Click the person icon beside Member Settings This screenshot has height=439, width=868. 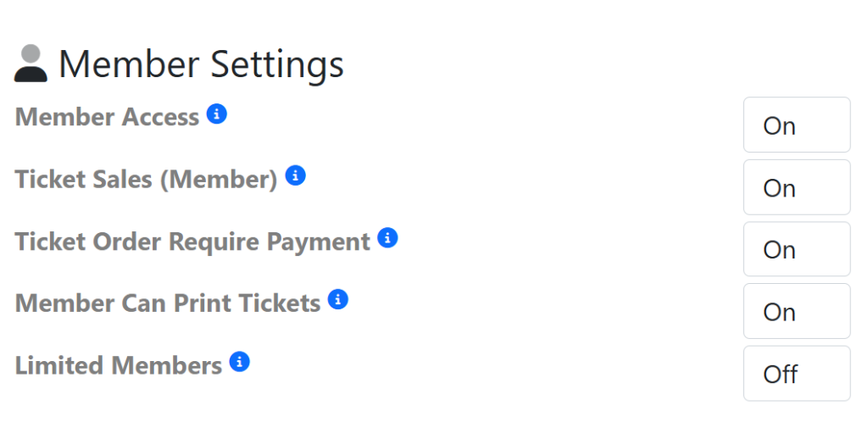tap(31, 64)
